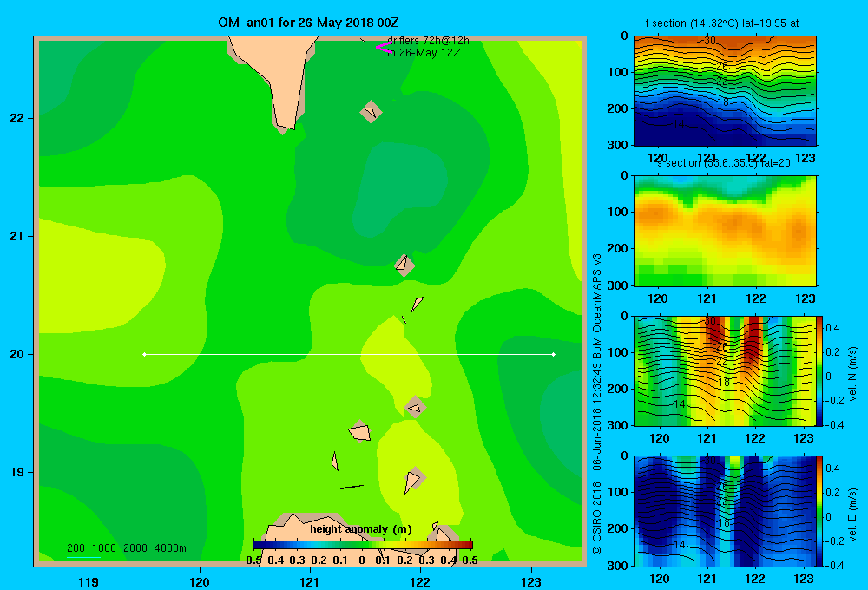Click the depth legend '200 1000 2000 4000m'
Image resolution: width=868 pixels, height=590 pixels.
tap(126, 548)
